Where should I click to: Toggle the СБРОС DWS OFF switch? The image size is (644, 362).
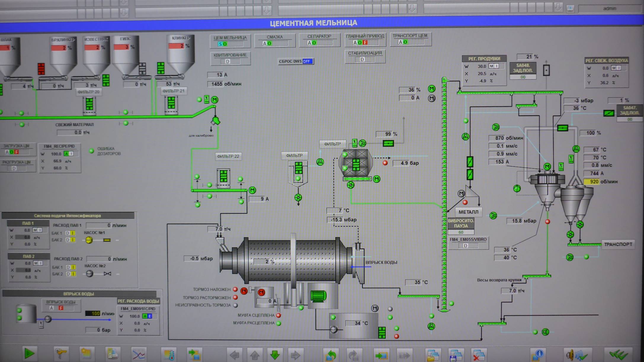307,61
